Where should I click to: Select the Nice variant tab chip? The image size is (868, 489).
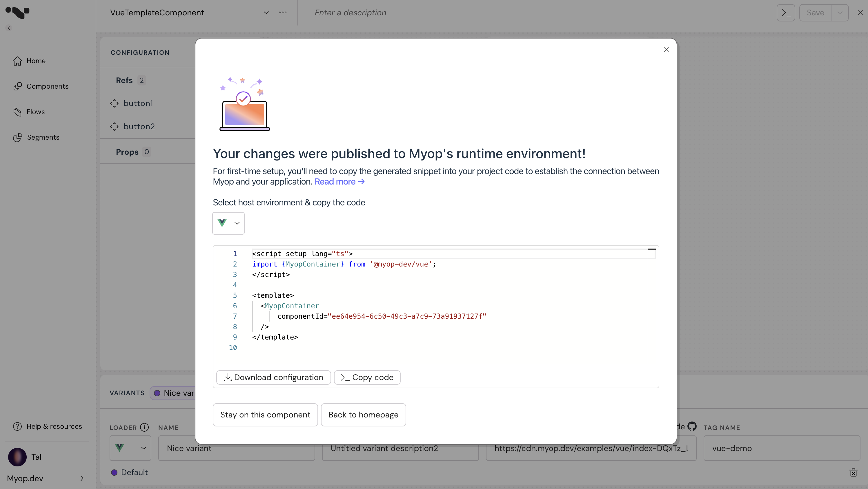coord(173,393)
